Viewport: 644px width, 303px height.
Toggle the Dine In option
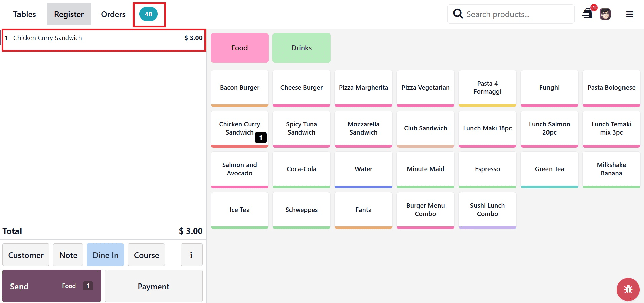[105, 255]
